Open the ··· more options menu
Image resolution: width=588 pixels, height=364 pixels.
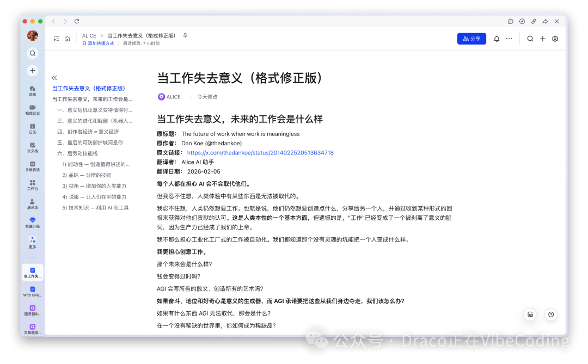[x=509, y=39]
